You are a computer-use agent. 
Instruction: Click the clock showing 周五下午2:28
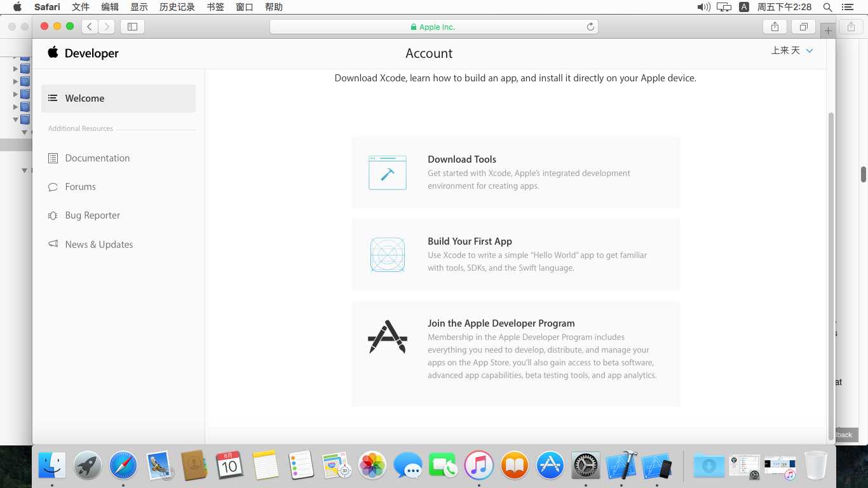click(784, 7)
